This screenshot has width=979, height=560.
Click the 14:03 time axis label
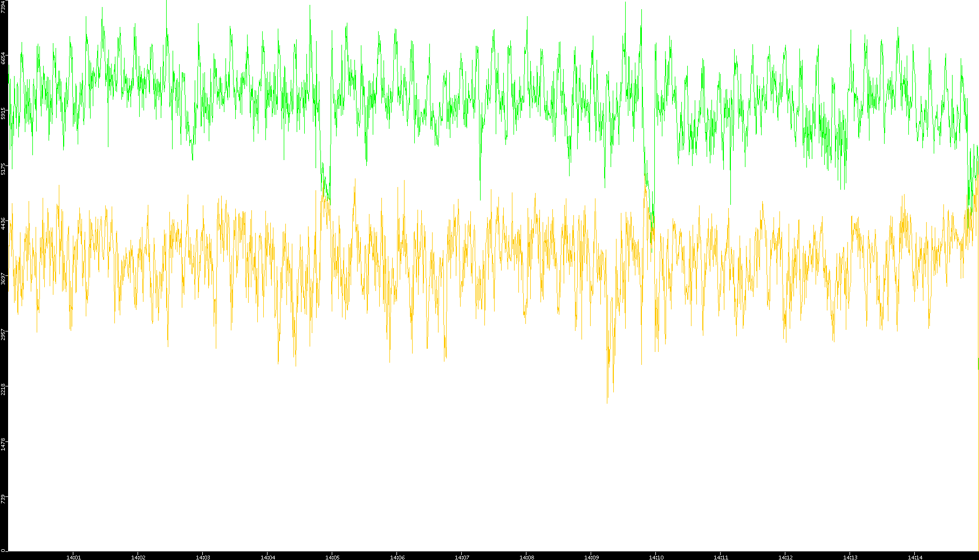[x=203, y=557]
